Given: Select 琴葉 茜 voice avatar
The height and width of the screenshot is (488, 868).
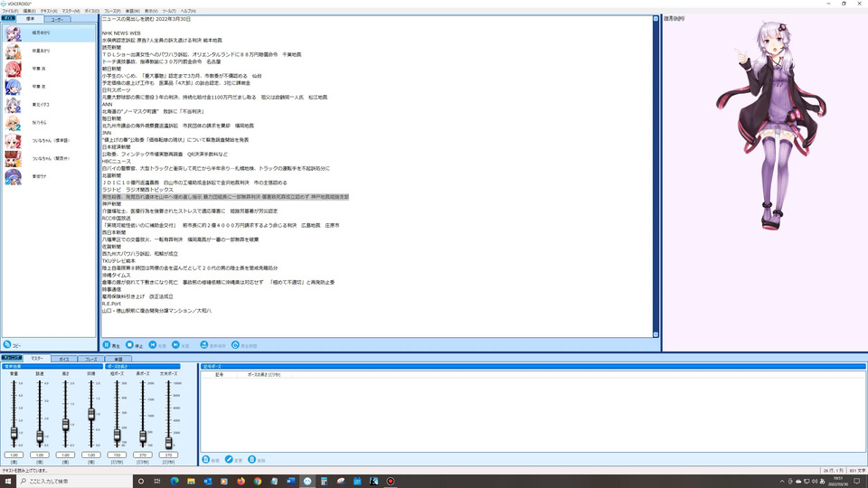Looking at the screenshot, I should tap(13, 69).
